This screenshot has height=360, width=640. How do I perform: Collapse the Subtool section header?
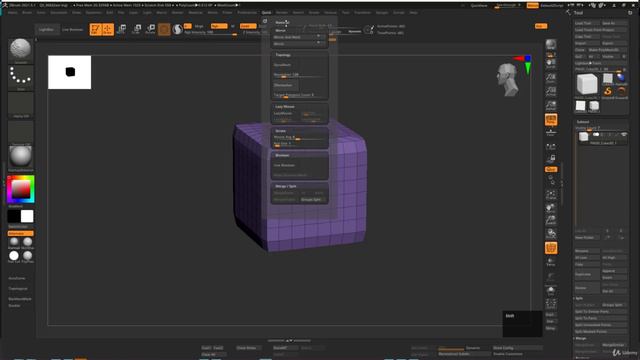582,122
